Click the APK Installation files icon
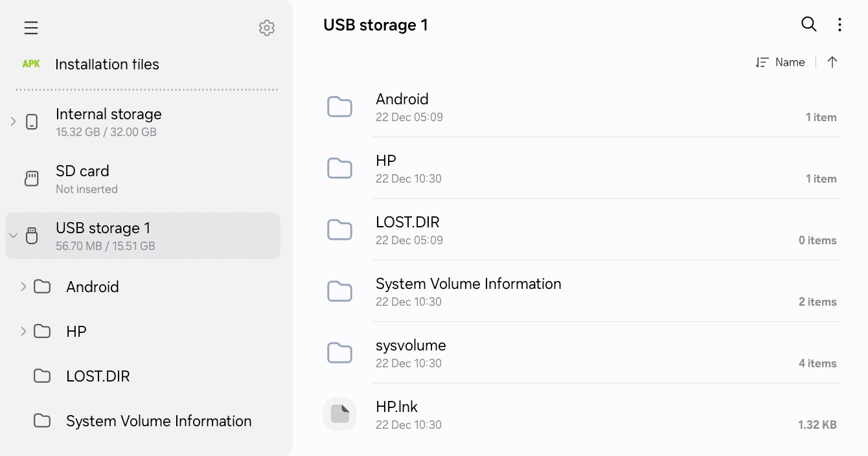 pyautogui.click(x=31, y=64)
